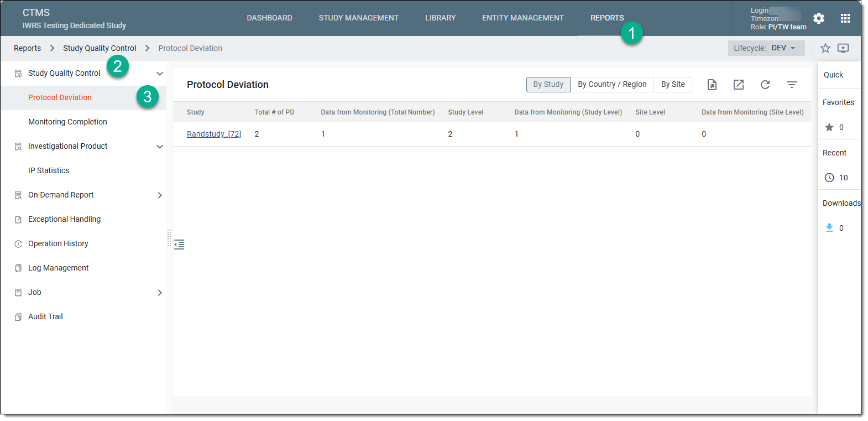Click the Downloads arrow icon
The width and height of the screenshot is (868, 421).
(x=829, y=228)
